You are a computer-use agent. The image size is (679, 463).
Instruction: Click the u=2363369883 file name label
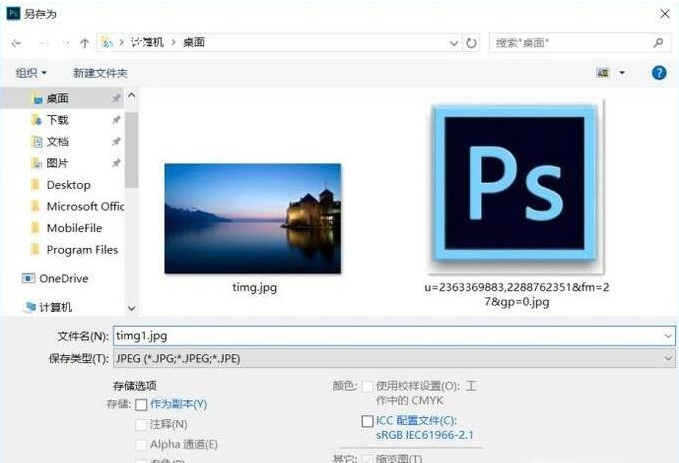click(x=517, y=294)
